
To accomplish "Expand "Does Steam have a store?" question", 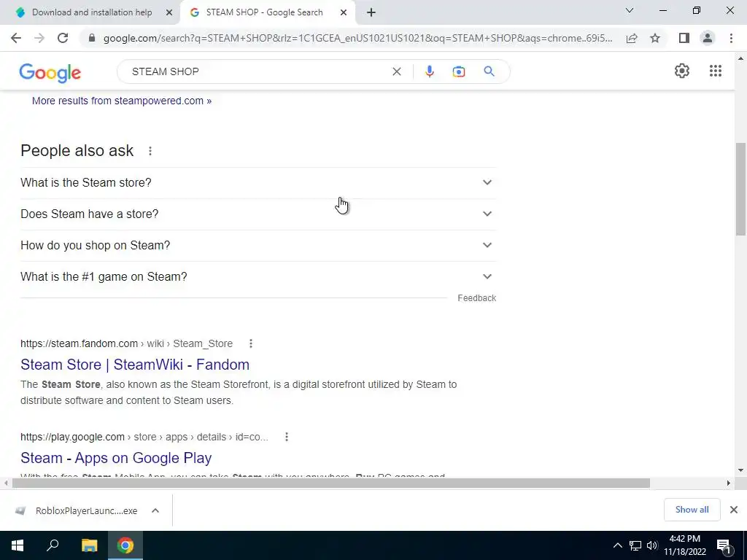I will [x=258, y=214].
